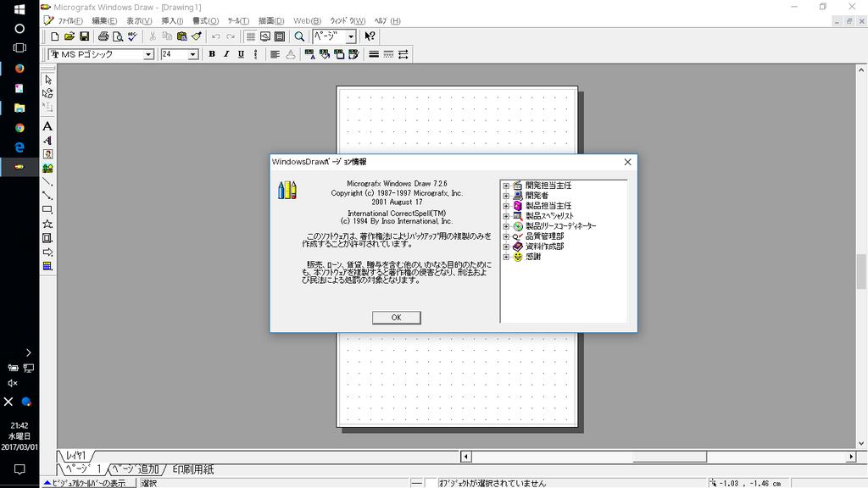
Task: Select the framed rectangle tool
Action: [x=47, y=238]
